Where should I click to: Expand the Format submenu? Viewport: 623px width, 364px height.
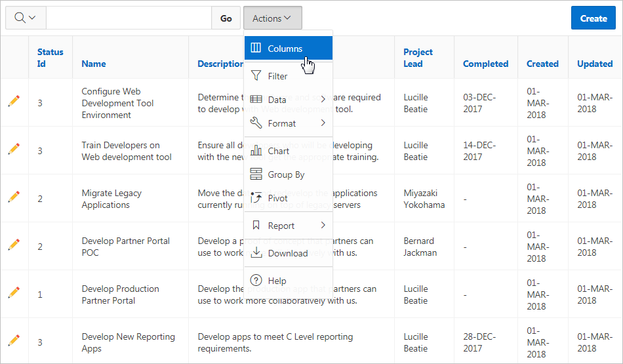[289, 123]
